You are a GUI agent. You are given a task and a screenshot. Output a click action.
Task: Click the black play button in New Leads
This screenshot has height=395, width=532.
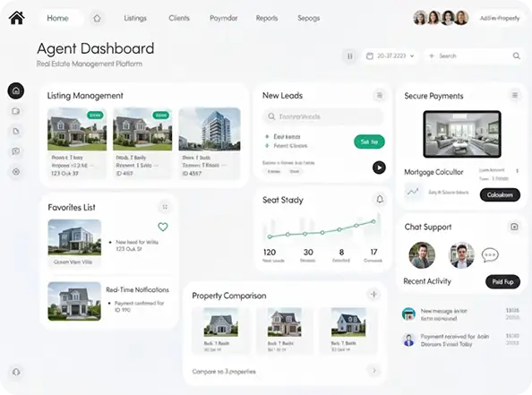click(x=379, y=167)
